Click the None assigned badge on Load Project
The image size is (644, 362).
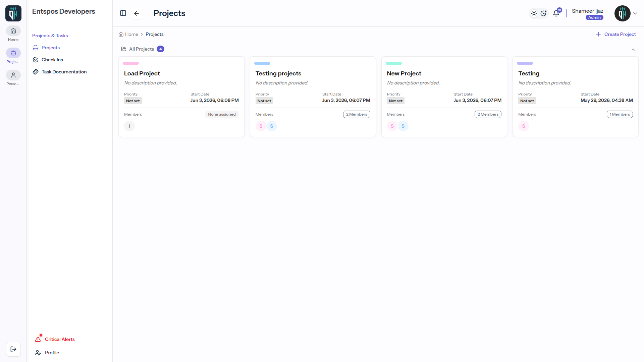point(222,114)
